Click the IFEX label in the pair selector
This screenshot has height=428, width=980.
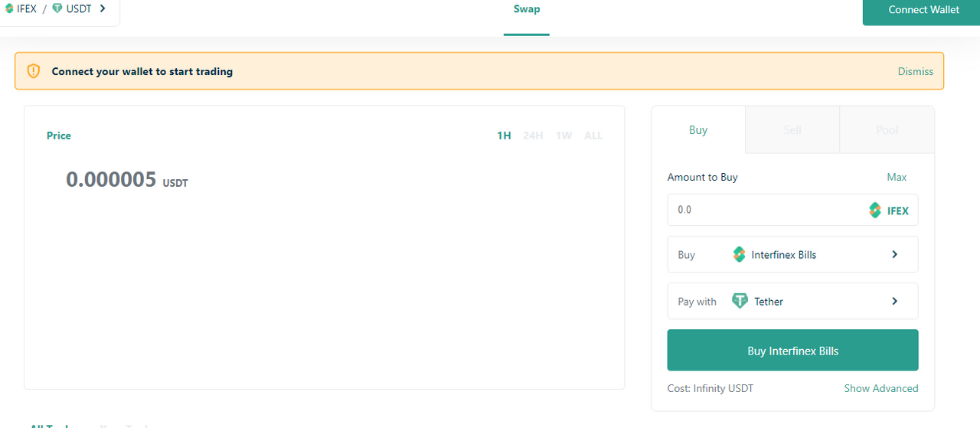tap(27, 9)
